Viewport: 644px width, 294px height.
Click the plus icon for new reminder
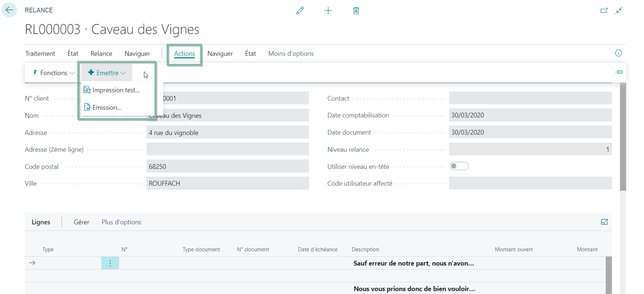pos(328,11)
